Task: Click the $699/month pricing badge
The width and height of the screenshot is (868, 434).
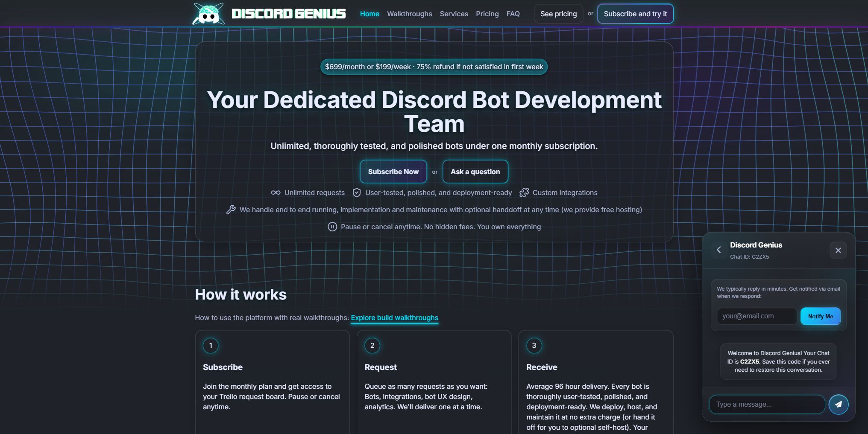Action: (434, 67)
